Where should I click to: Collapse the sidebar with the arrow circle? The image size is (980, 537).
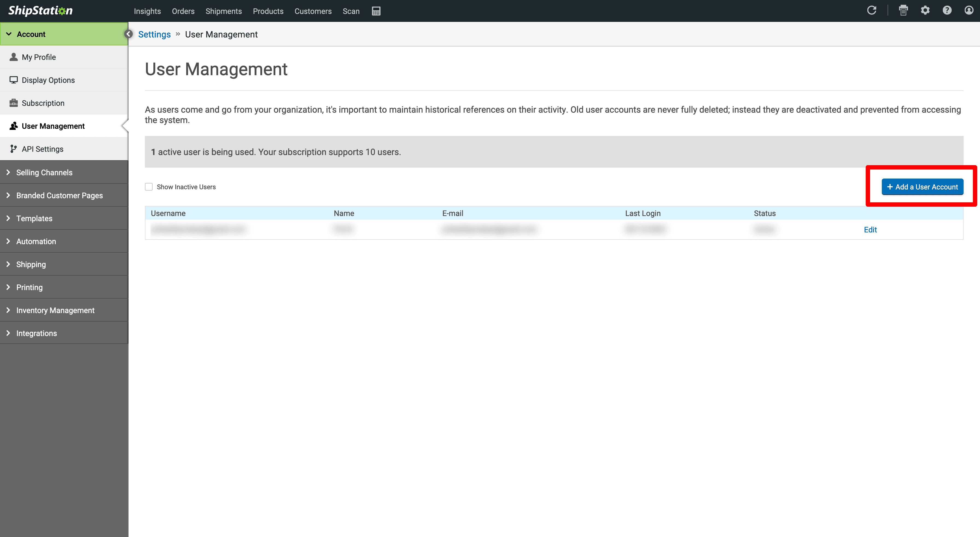pos(129,34)
